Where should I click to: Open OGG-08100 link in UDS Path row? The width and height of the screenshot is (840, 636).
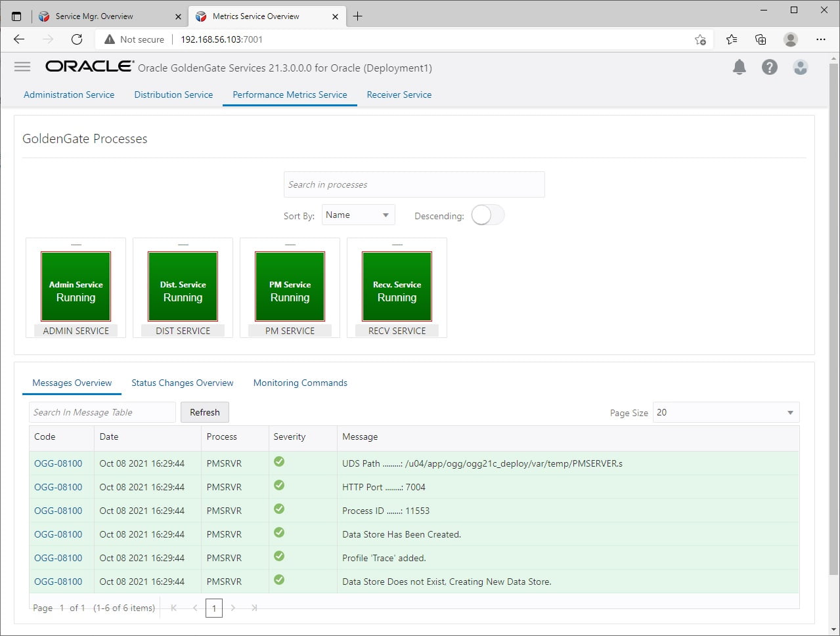click(58, 463)
